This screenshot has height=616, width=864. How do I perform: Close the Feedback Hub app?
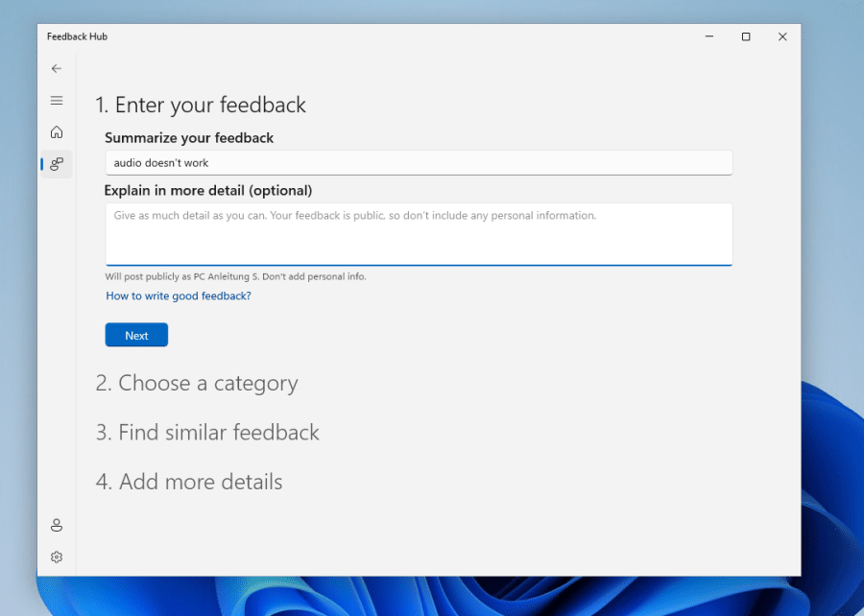tap(782, 36)
